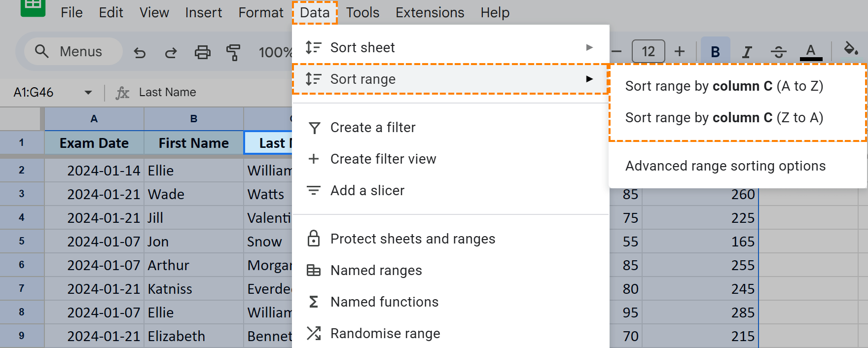Click the cell containing Wade
This screenshot has height=348, width=868.
click(x=194, y=194)
